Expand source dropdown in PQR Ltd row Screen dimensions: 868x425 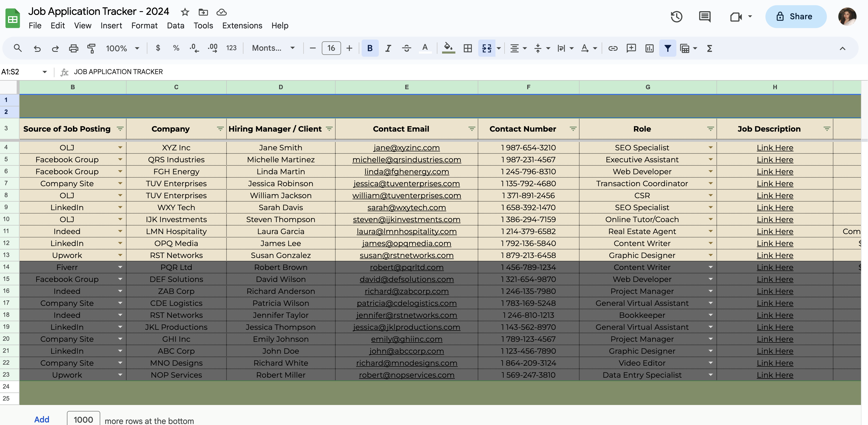coord(120,267)
